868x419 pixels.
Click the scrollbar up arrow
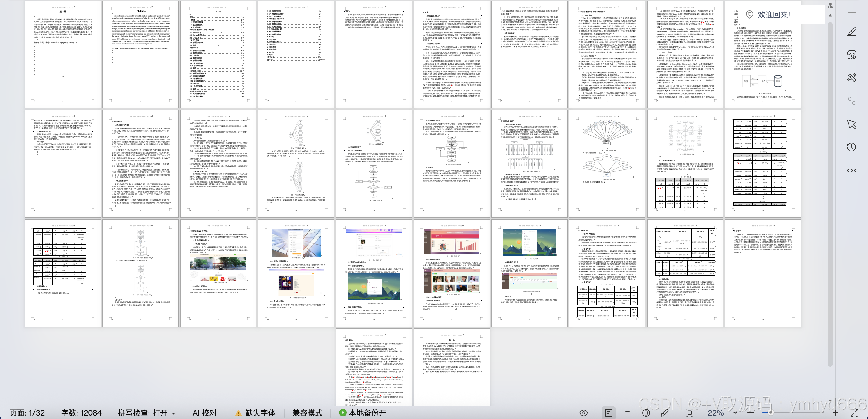click(x=830, y=15)
